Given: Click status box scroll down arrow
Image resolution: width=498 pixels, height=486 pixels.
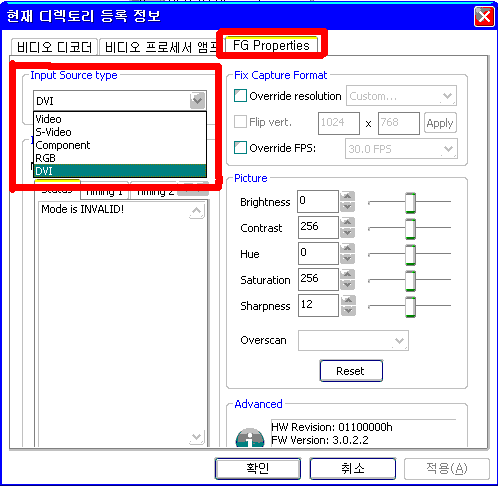Looking at the screenshot, I should pyautogui.click(x=197, y=437).
